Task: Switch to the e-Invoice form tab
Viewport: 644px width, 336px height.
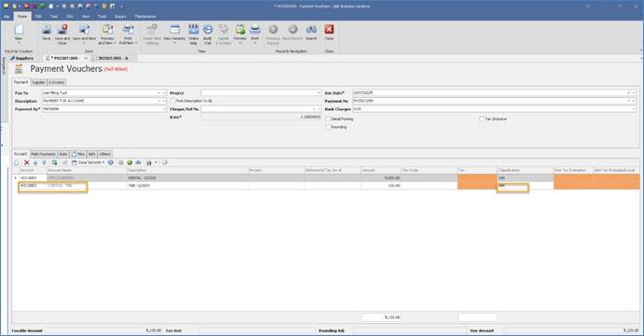Action: coord(57,82)
